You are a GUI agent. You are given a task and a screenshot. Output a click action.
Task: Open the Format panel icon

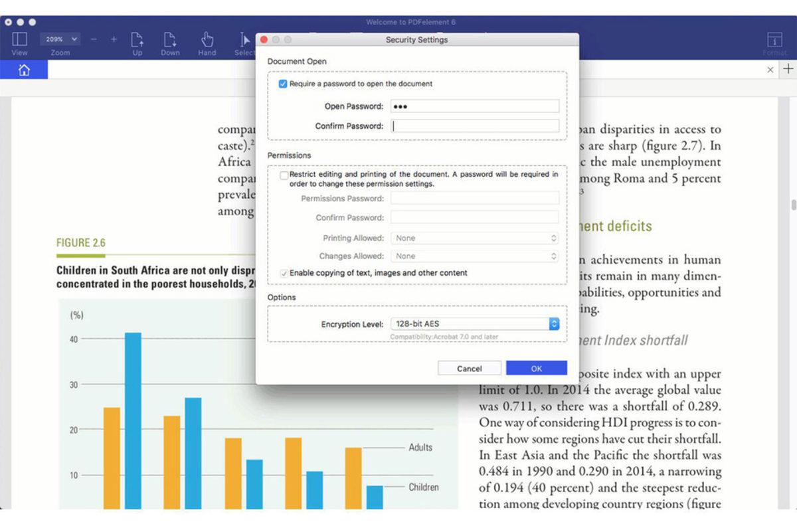774,40
